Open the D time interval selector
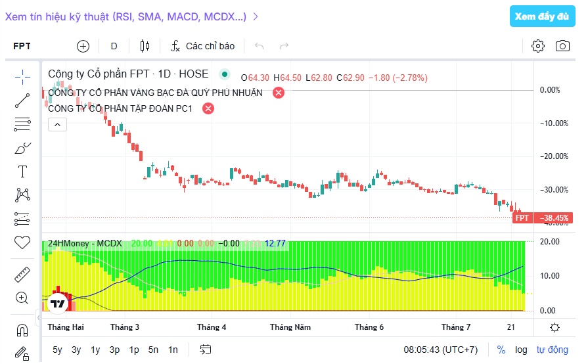Viewport: 588px width, 364px height. tap(114, 46)
